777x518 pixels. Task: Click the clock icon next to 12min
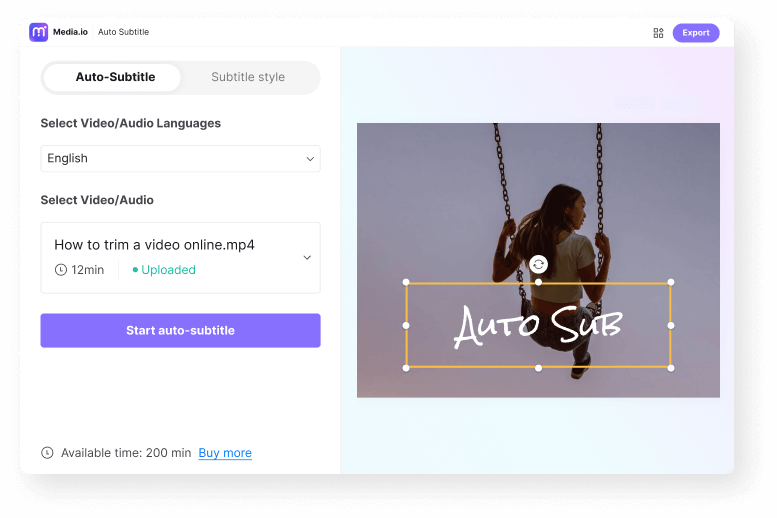coord(61,270)
